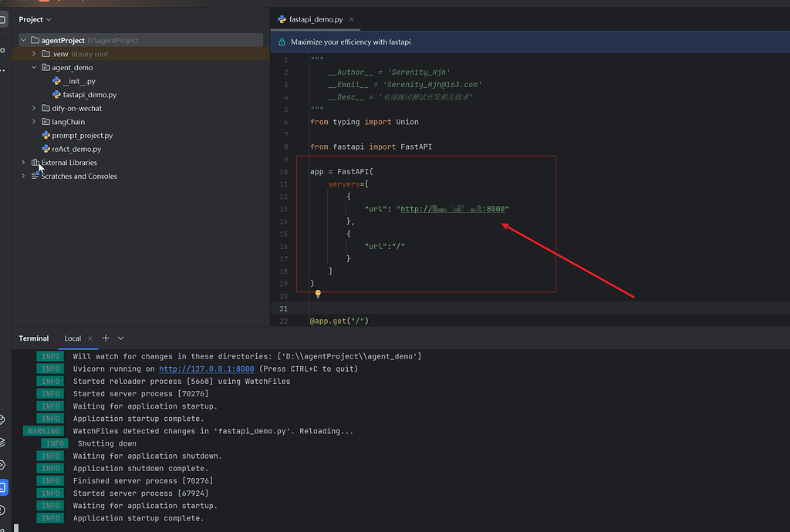Collapse the agent_demo folder
This screenshot has height=532, width=790.
[34, 68]
